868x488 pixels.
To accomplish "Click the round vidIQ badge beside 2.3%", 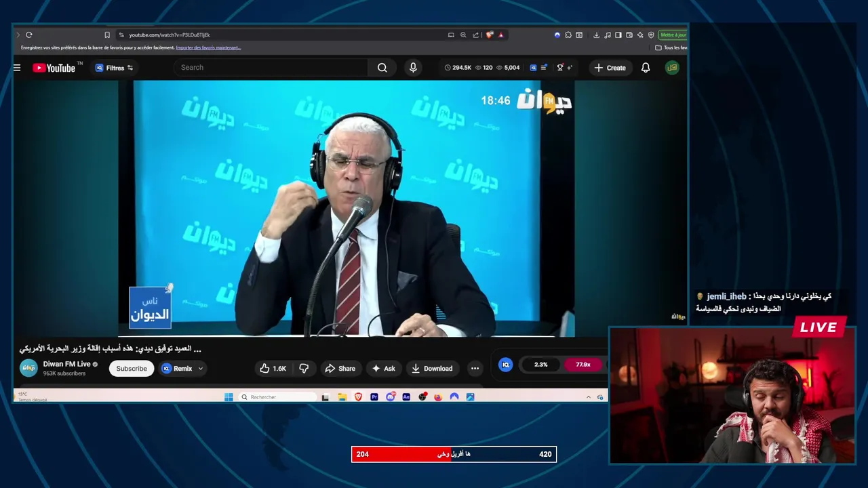I will (x=506, y=365).
